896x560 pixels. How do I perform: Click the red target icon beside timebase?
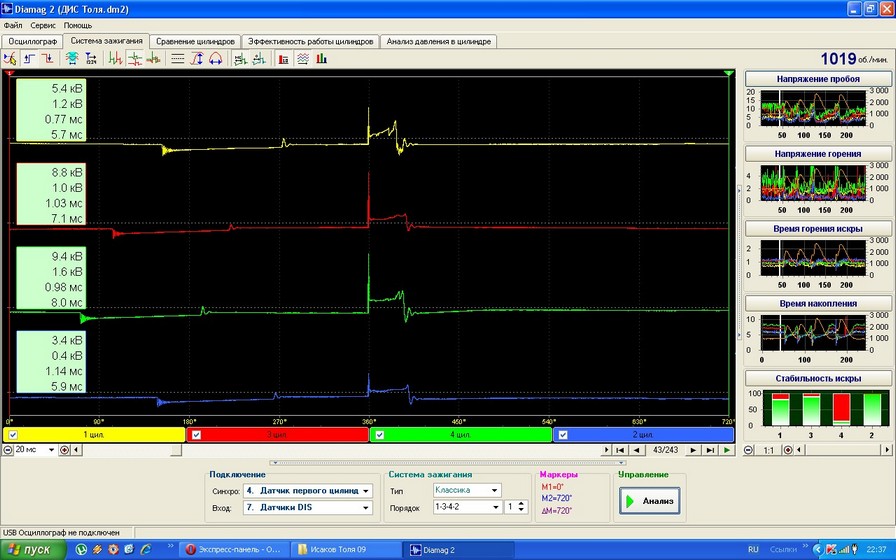click(x=64, y=450)
